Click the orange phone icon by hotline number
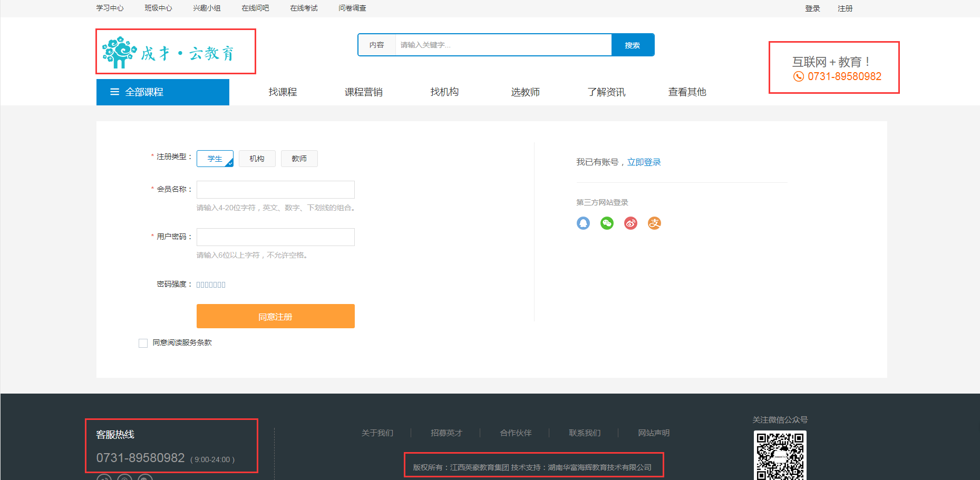Viewport: 980px width, 480px height. (799, 77)
